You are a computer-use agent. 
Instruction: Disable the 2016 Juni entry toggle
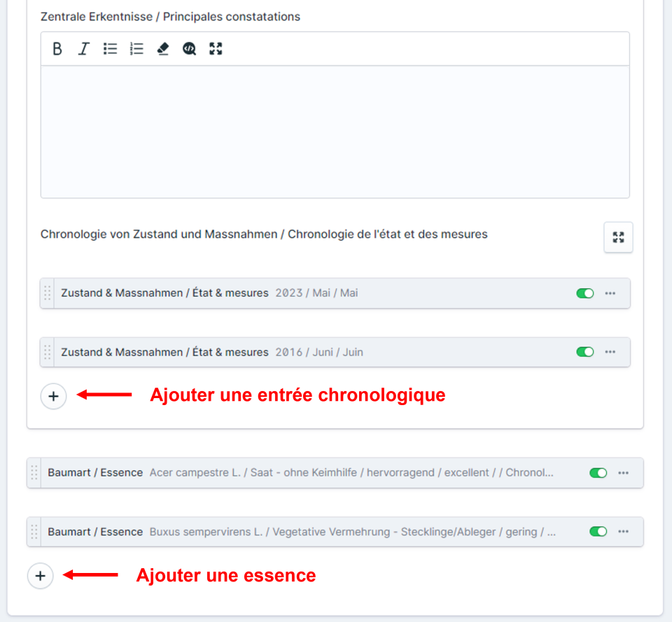pos(584,352)
